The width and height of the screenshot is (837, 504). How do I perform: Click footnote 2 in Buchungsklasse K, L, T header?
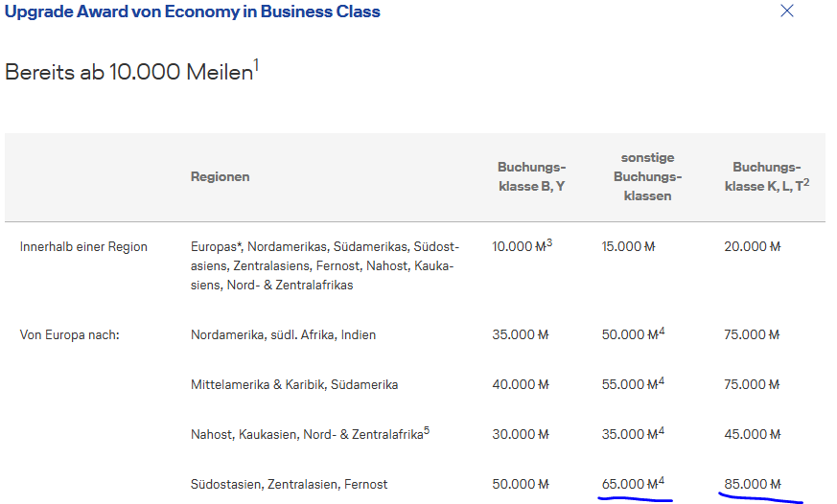(806, 182)
